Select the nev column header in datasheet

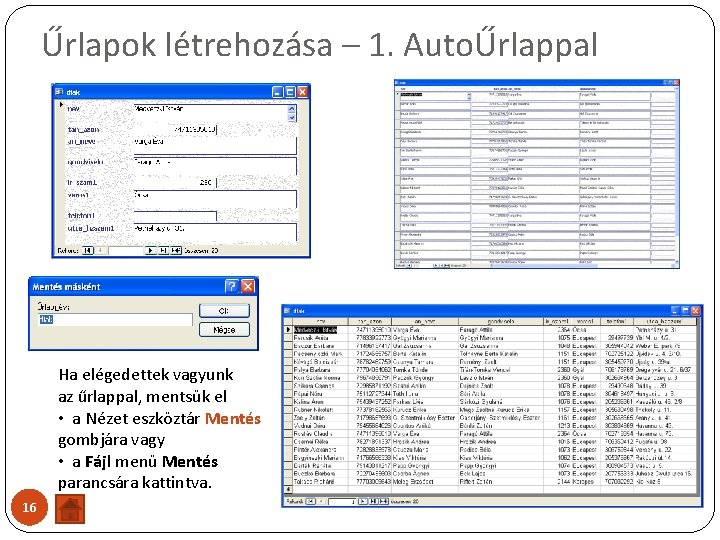[x=321, y=321]
